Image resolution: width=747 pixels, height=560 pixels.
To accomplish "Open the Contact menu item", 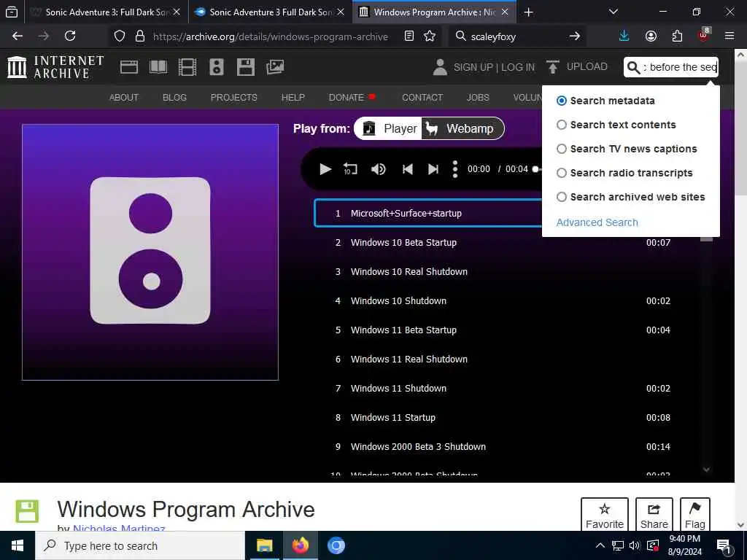I will tap(422, 98).
